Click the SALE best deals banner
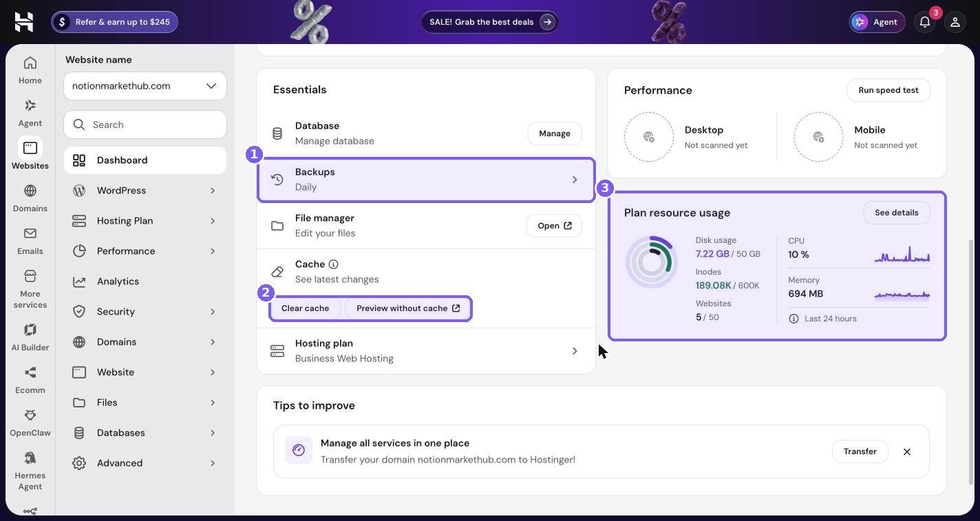This screenshot has width=980, height=521. click(x=490, y=22)
